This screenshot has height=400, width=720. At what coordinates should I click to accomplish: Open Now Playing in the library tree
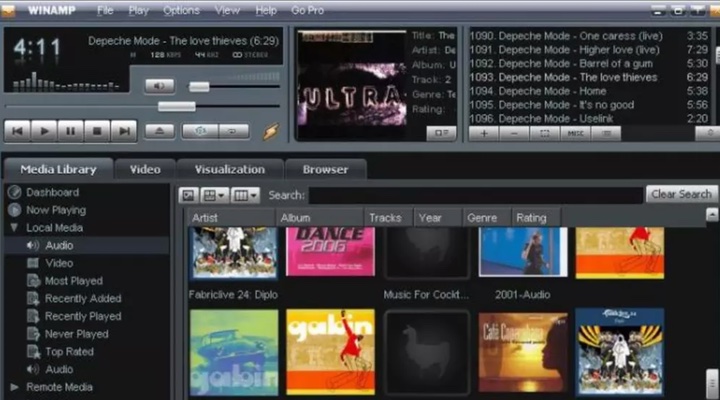tap(56, 210)
